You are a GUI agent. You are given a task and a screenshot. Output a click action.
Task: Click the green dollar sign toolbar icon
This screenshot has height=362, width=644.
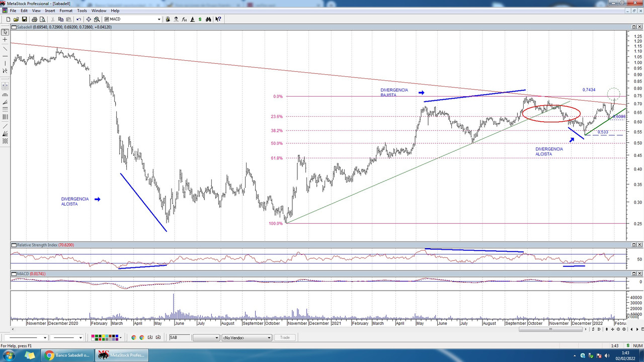coord(200,19)
